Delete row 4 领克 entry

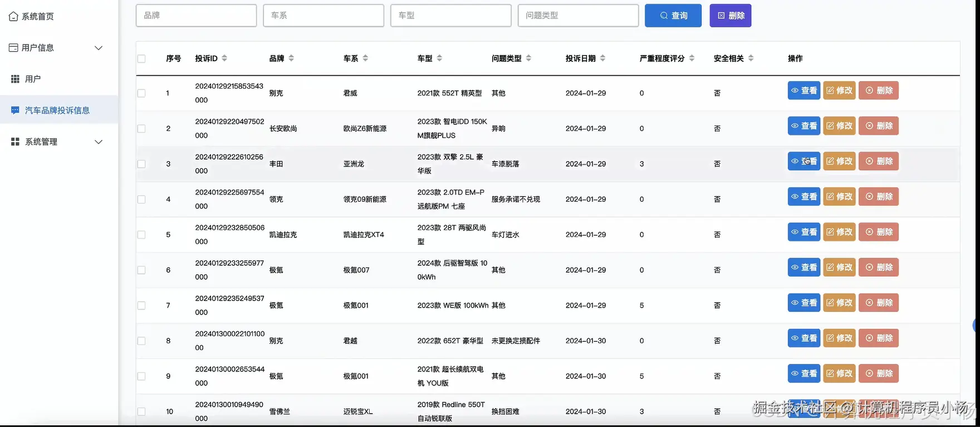click(879, 197)
